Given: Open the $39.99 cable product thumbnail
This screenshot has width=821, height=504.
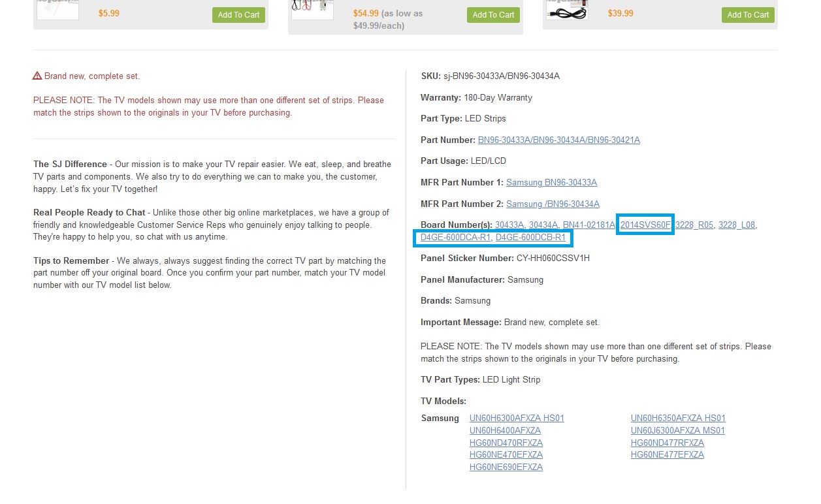Looking at the screenshot, I should [x=567, y=10].
